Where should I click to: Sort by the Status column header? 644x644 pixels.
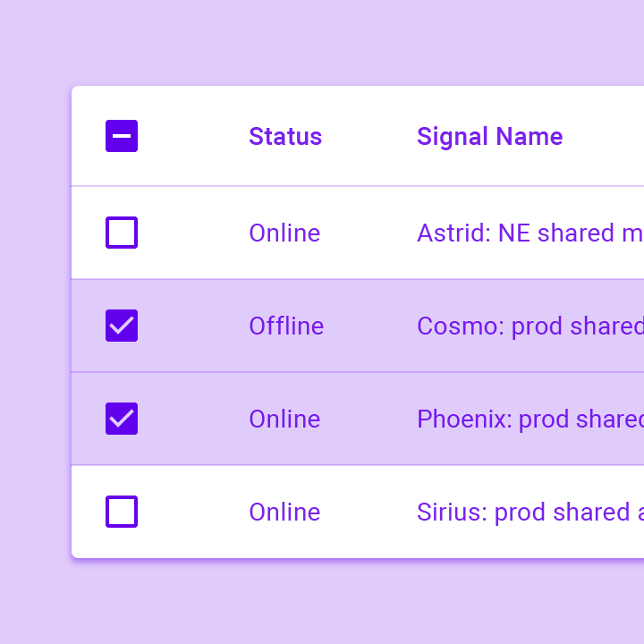pyautogui.click(x=284, y=136)
